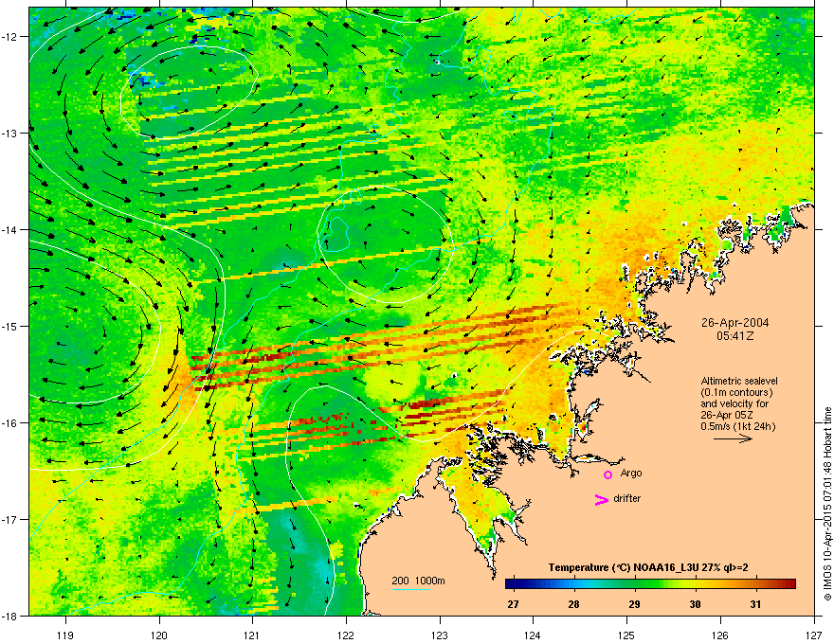Click the latitude label '-15'
Screen dimensions: 834x644
(9, 326)
